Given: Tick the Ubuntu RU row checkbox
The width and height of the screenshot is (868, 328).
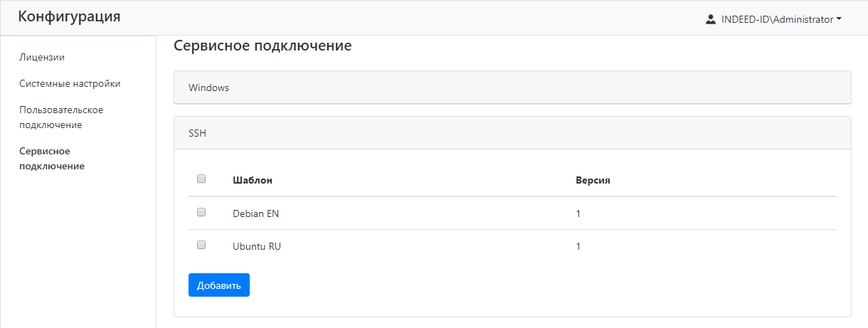Looking at the screenshot, I should (x=201, y=245).
